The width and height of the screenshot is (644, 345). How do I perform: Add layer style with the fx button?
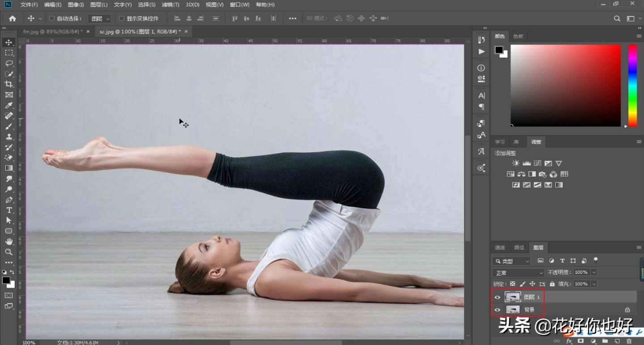[569, 341]
